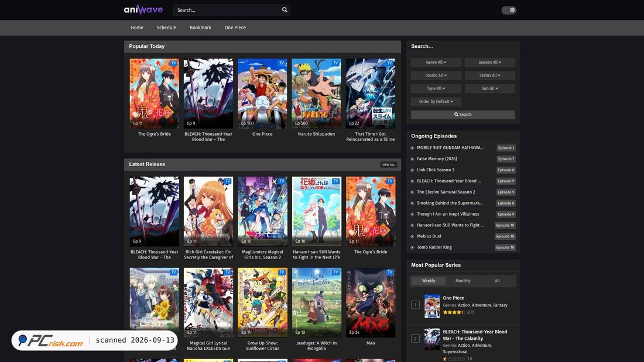Open the Mao poster
Viewport: 644px width, 362px height.
(371, 302)
